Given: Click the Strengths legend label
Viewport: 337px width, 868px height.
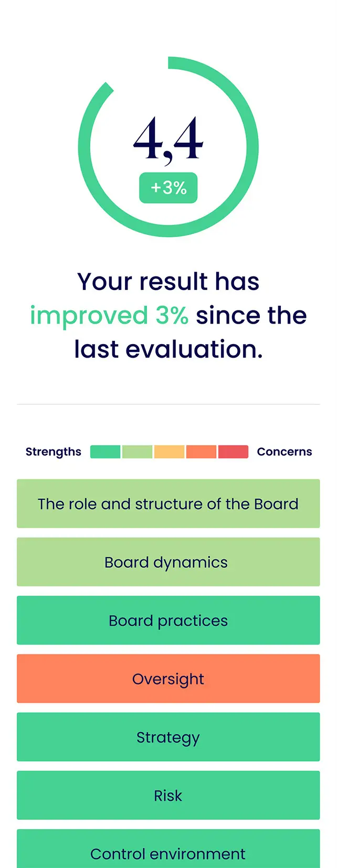Looking at the screenshot, I should point(54,452).
